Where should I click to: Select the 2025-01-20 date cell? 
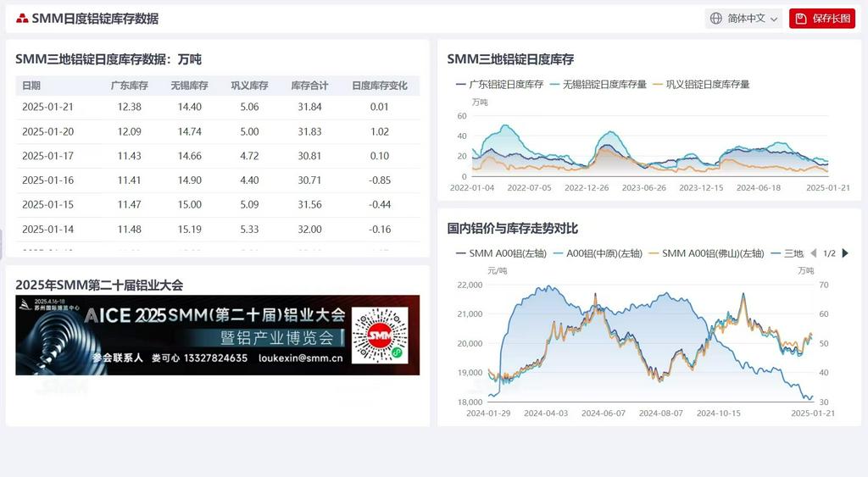[x=47, y=131]
